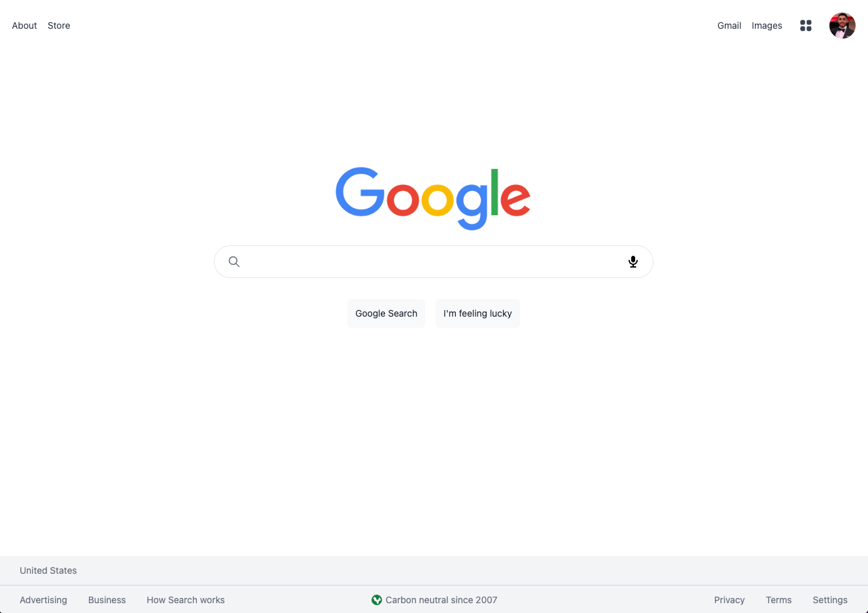Open the Store link
Image resolution: width=868 pixels, height=613 pixels.
[59, 26]
